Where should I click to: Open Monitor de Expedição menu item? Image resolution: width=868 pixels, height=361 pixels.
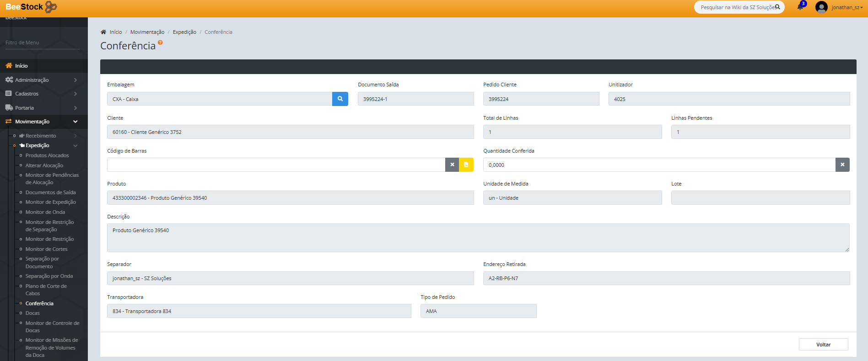(x=50, y=202)
